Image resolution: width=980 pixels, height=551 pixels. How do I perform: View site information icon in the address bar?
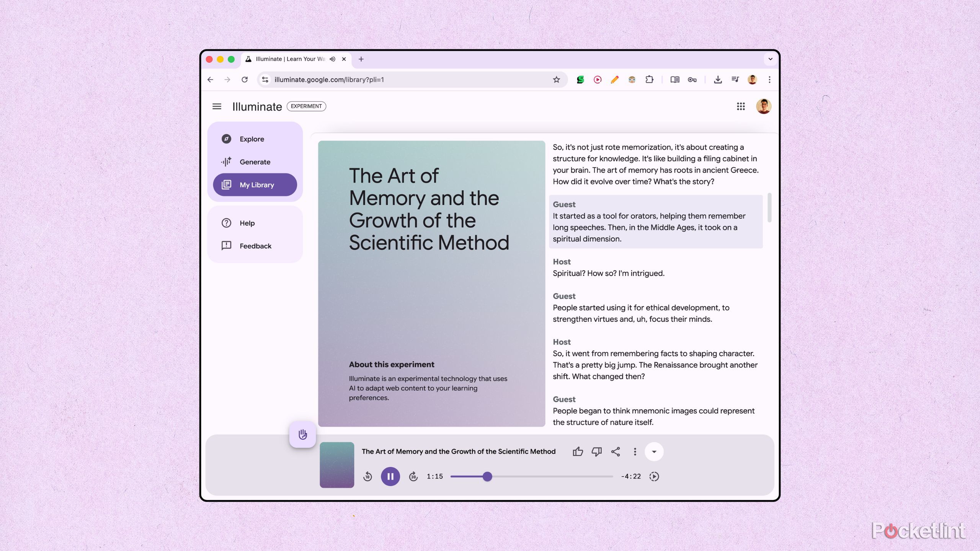coord(265,80)
